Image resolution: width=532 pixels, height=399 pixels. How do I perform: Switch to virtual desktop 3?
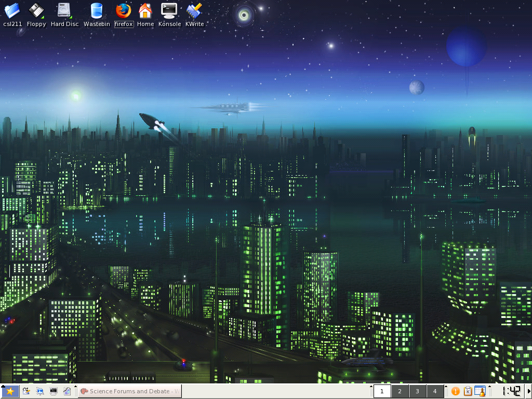click(417, 391)
